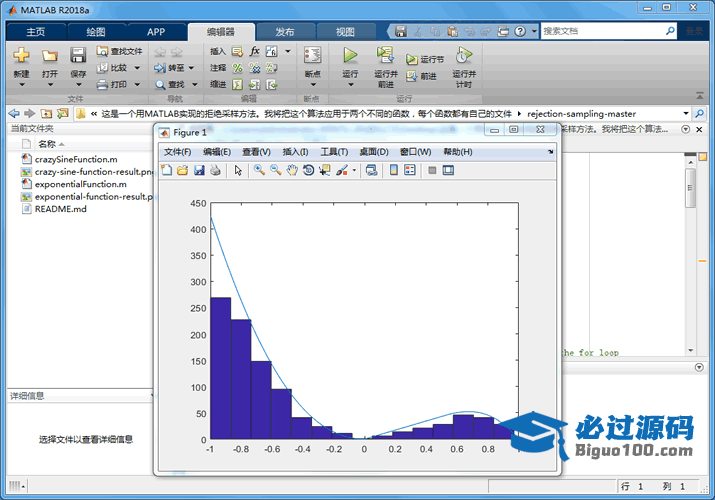Click the Breakpoints (断点) icon

[312, 56]
